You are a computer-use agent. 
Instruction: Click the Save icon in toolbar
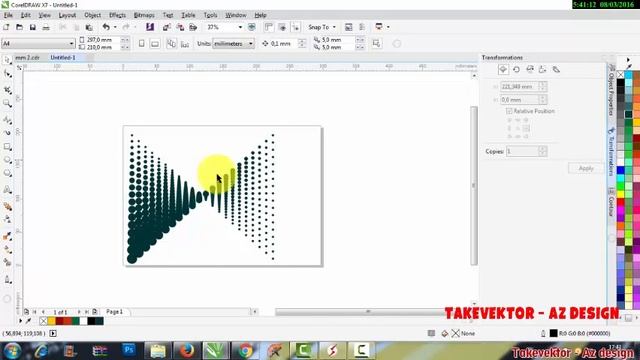(x=33, y=27)
